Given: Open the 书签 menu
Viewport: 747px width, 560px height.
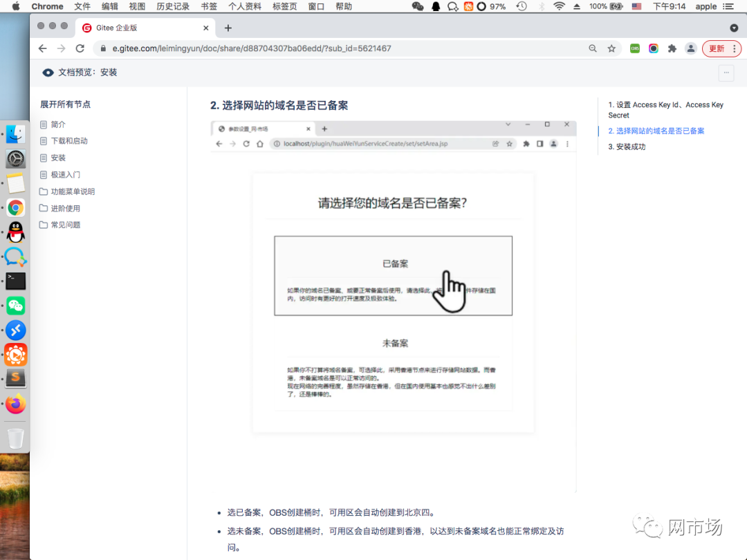Looking at the screenshot, I should pyautogui.click(x=209, y=6).
